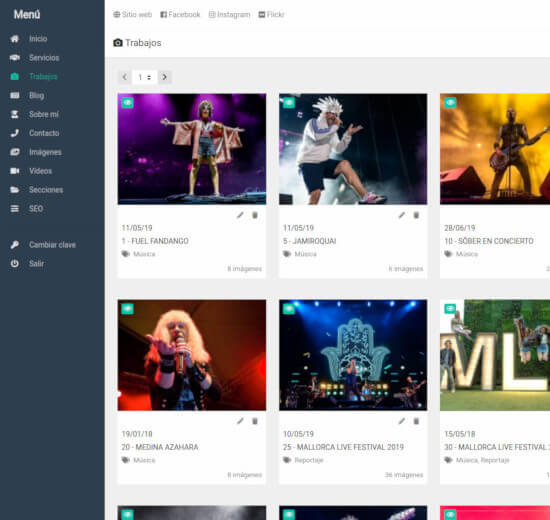Screen dimensions: 550x520
Task: Edit the Fuel Fandango entry with pencil icon
Action: coord(240,215)
